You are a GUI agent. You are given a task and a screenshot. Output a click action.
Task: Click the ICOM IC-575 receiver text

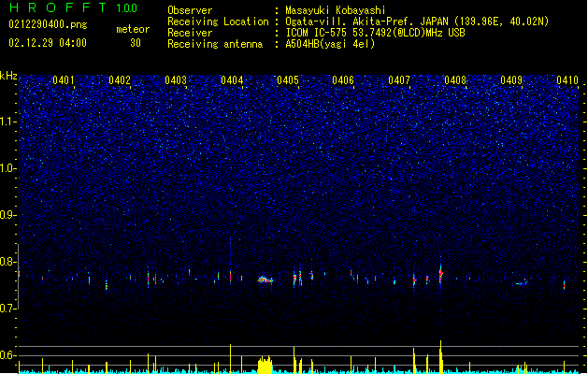click(x=375, y=33)
